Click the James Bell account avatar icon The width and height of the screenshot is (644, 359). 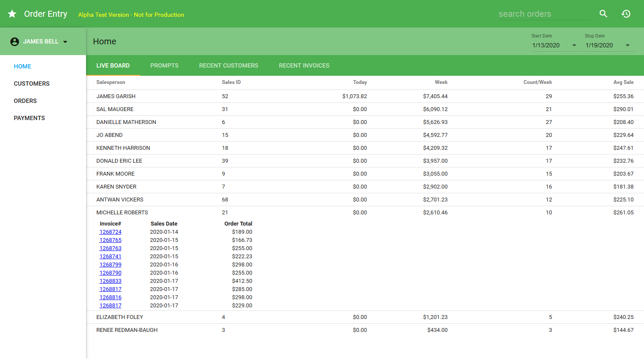point(15,42)
